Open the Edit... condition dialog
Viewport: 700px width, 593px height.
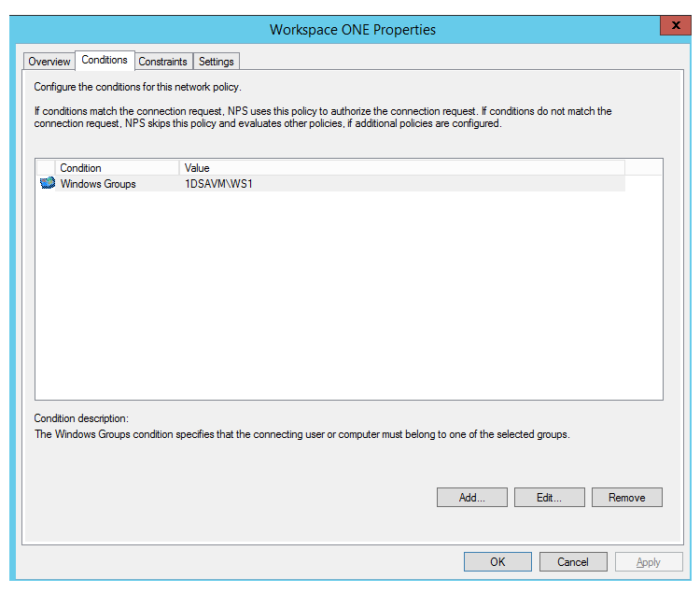pyautogui.click(x=549, y=498)
